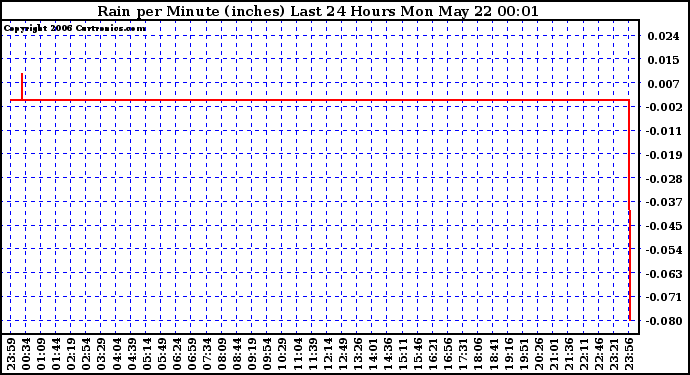Click the x-axis time label 09:54
Screen dimensions: 690x375
(x=267, y=355)
